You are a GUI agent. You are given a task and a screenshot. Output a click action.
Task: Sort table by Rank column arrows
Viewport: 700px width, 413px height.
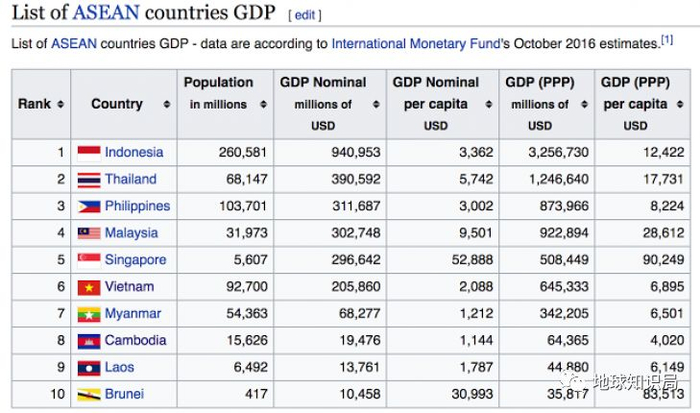click(61, 104)
